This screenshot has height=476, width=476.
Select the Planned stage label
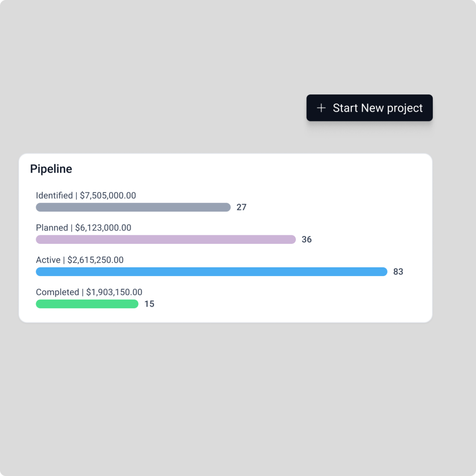[52, 228]
